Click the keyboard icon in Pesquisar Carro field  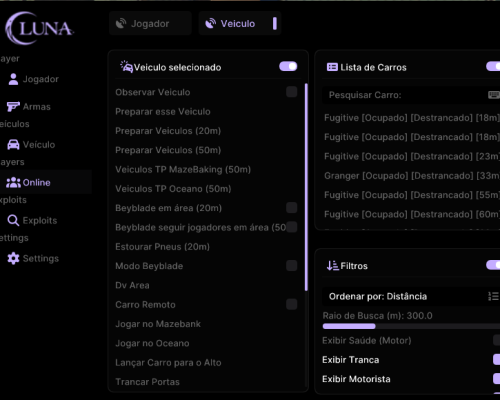click(x=494, y=95)
